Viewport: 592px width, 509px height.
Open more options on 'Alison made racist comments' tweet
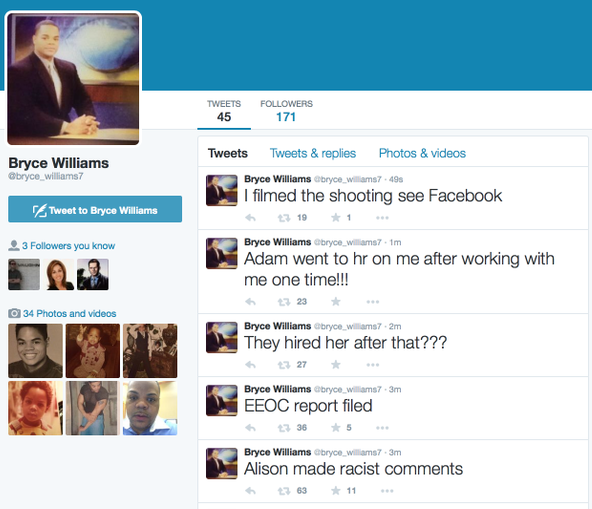387,491
